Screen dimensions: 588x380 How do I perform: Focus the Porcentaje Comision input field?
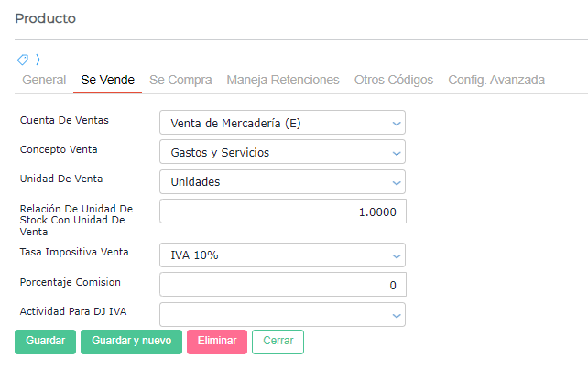pyautogui.click(x=282, y=285)
